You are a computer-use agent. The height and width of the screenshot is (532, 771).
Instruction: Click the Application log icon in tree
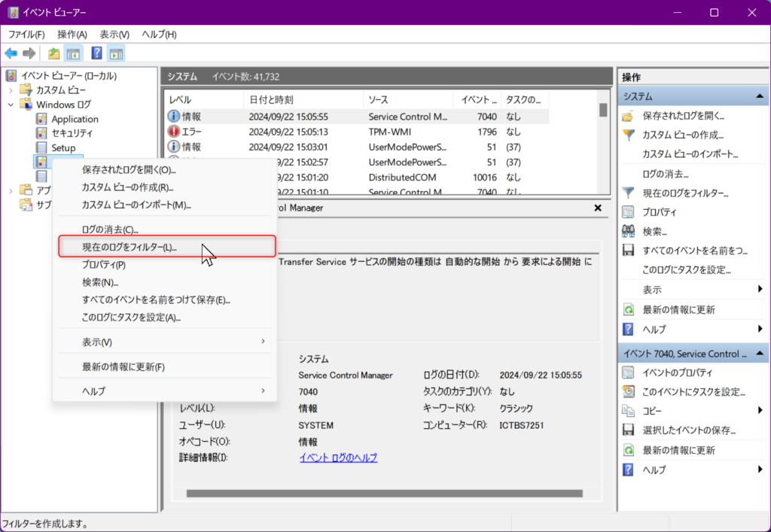[x=41, y=119]
